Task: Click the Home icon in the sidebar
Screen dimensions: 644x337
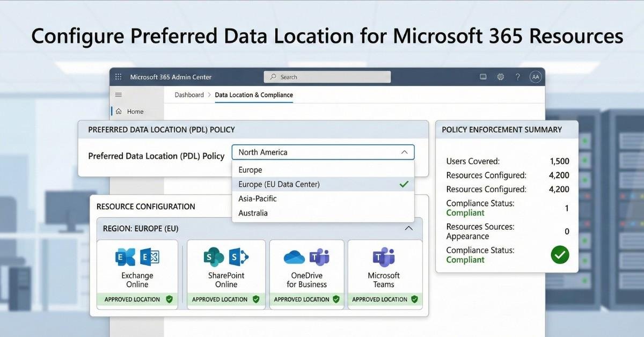Action: point(118,111)
